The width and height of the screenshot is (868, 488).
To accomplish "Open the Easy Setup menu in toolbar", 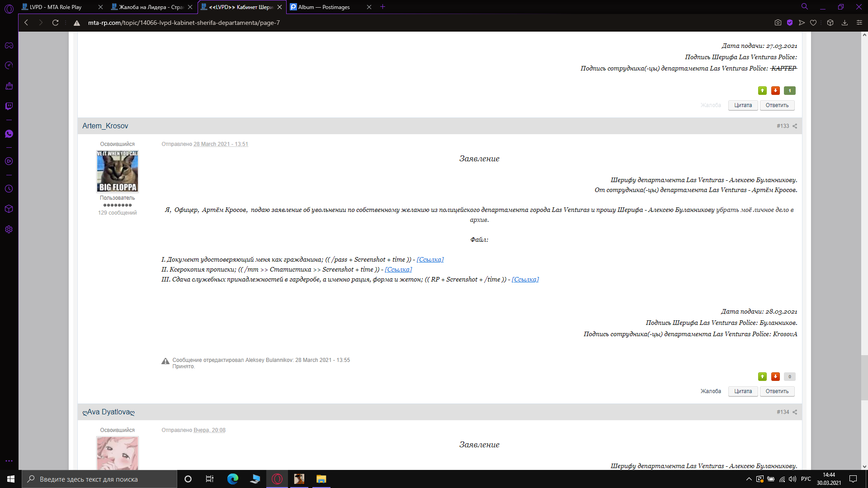I will [859, 23].
